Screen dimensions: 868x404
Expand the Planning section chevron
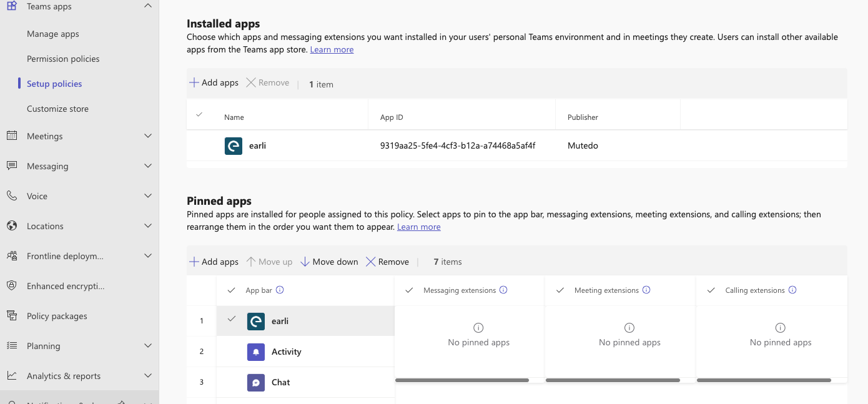(x=148, y=346)
